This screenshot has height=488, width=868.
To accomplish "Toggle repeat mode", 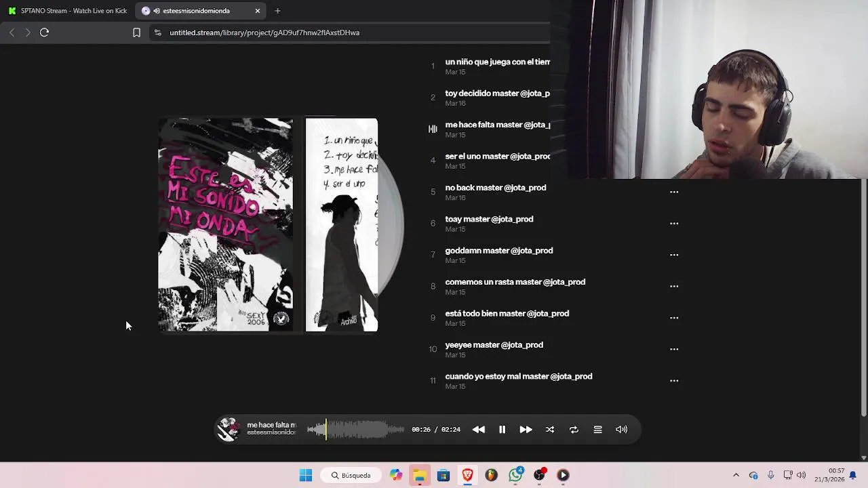I will tap(574, 430).
